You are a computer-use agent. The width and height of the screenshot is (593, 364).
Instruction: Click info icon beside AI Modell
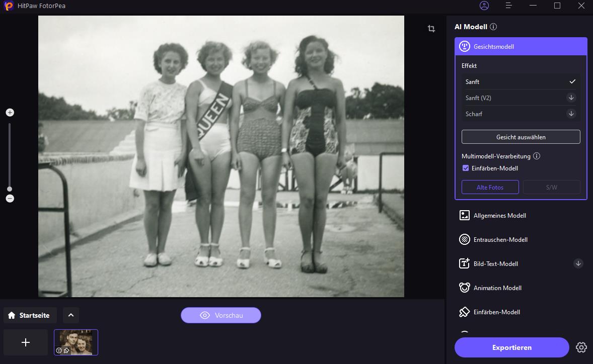pos(493,27)
